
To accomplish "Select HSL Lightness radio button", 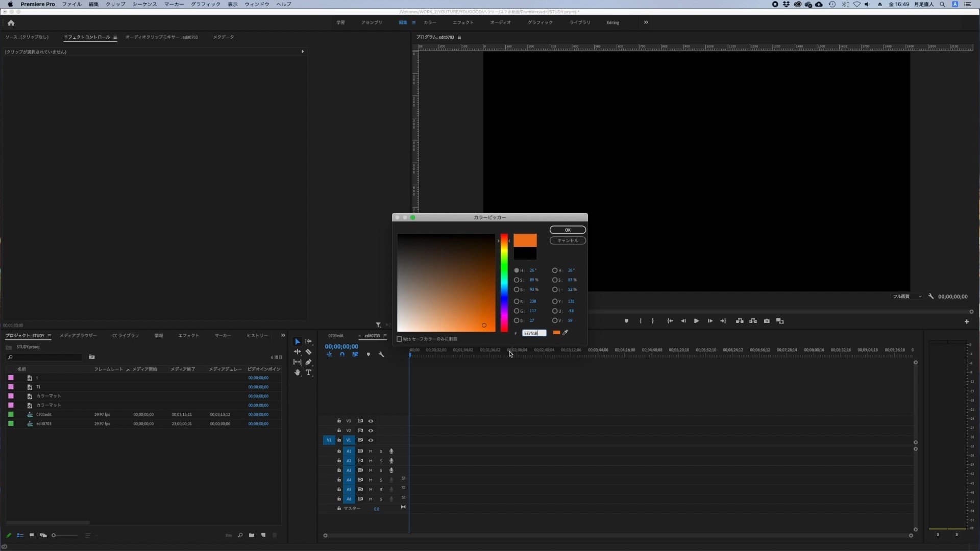I will point(555,290).
